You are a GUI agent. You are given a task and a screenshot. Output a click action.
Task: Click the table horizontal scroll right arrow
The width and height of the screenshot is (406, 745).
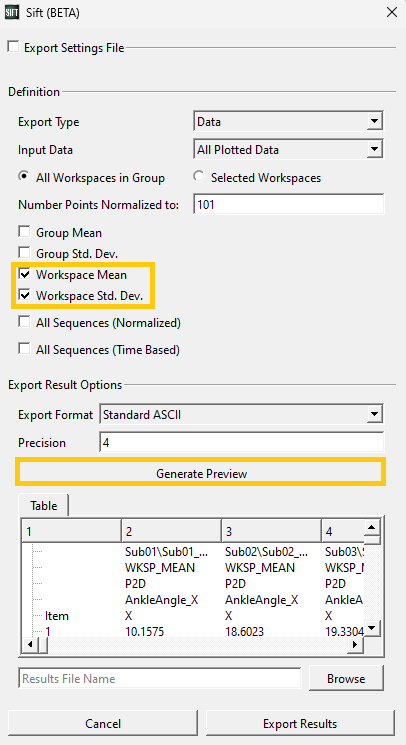355,645
